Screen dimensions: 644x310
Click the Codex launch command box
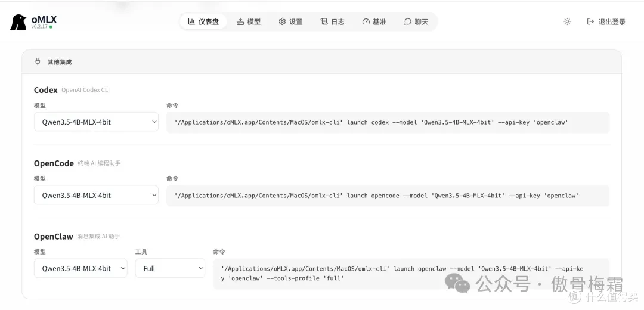[x=388, y=122]
